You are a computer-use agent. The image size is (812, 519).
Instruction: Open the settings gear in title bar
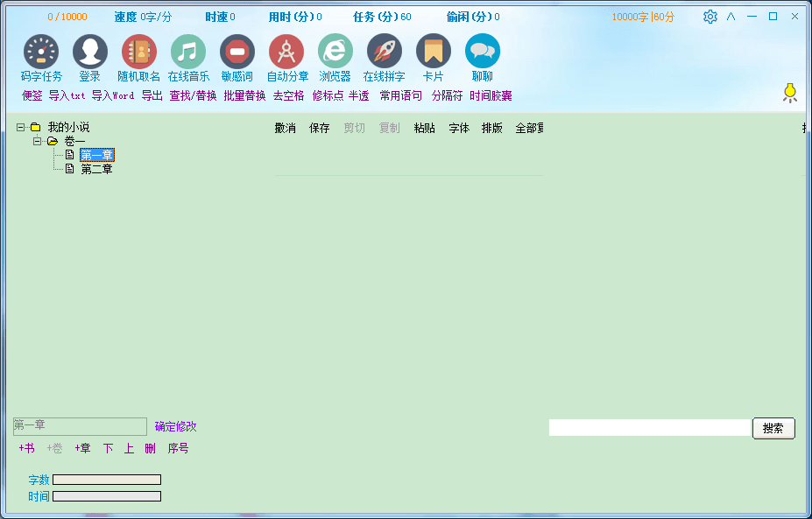[x=710, y=17]
